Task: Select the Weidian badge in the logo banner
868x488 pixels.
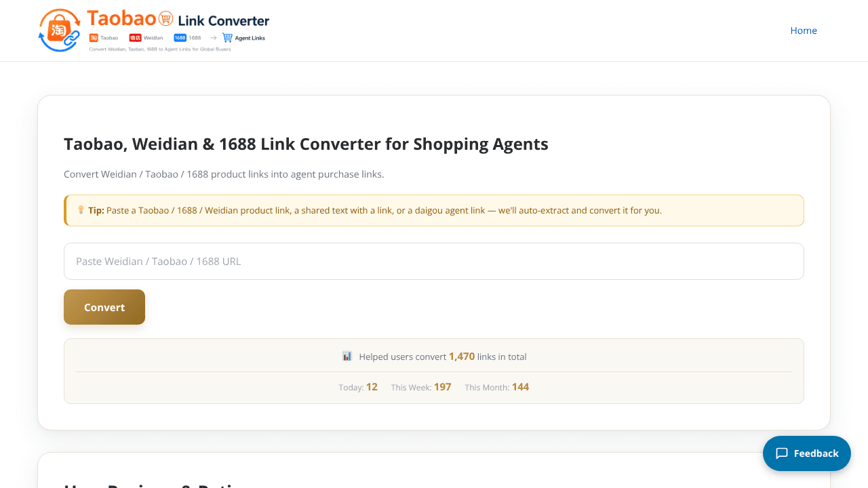Action: (135, 38)
